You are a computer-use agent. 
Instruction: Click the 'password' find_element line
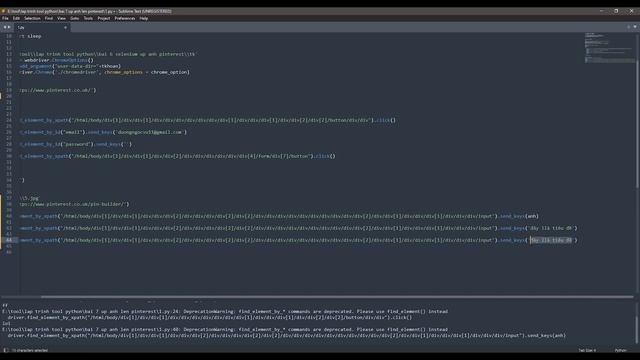coord(76,144)
